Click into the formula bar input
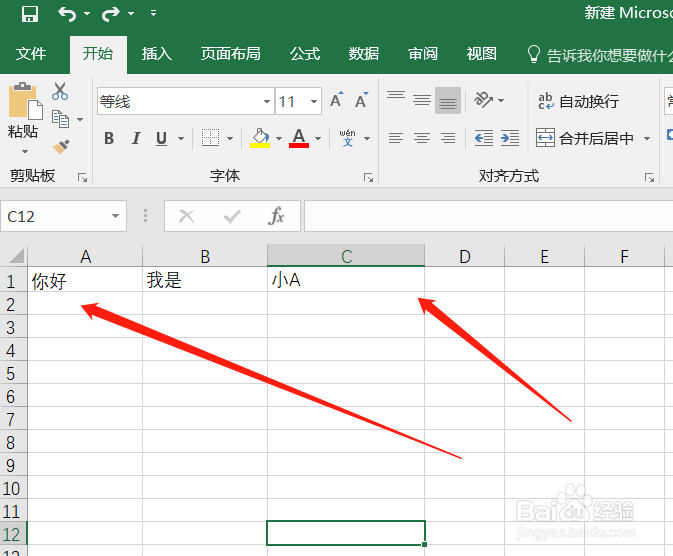This screenshot has width=673, height=556. click(488, 216)
